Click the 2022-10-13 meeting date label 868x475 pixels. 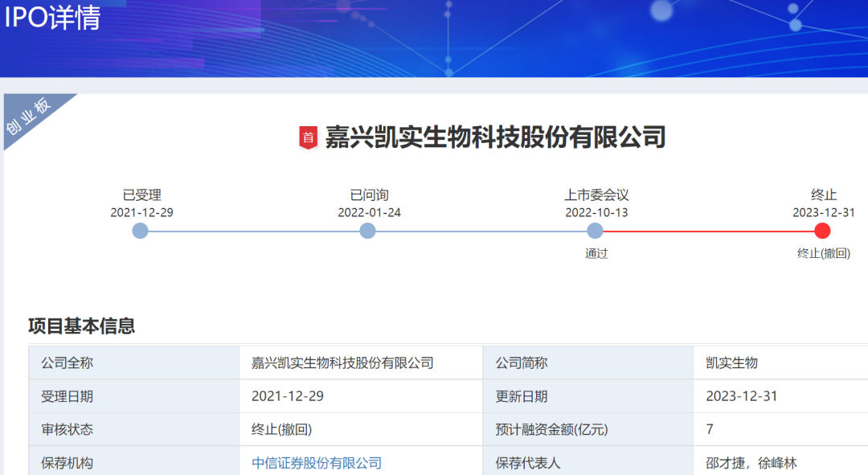coord(596,213)
